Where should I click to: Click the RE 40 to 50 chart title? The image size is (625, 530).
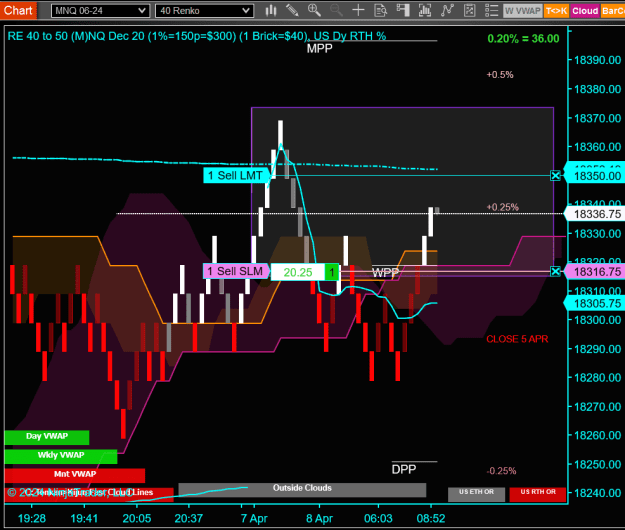point(197,36)
